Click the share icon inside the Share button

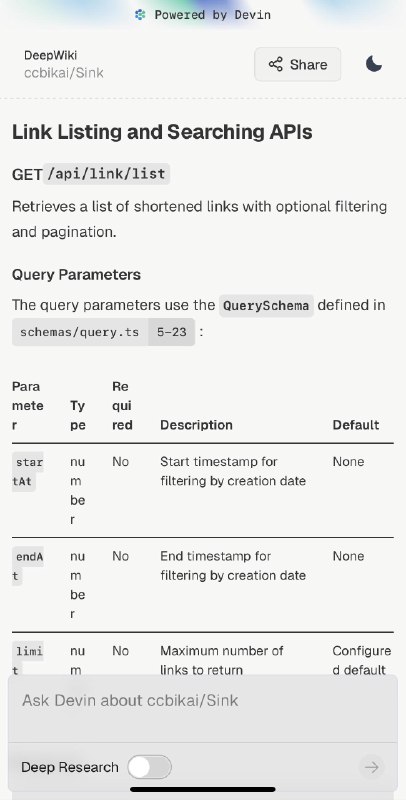tap(275, 64)
